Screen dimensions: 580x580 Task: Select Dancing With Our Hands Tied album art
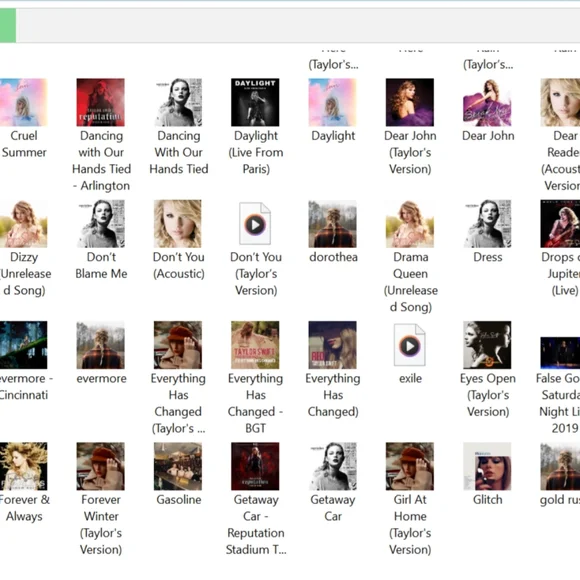tap(178, 102)
